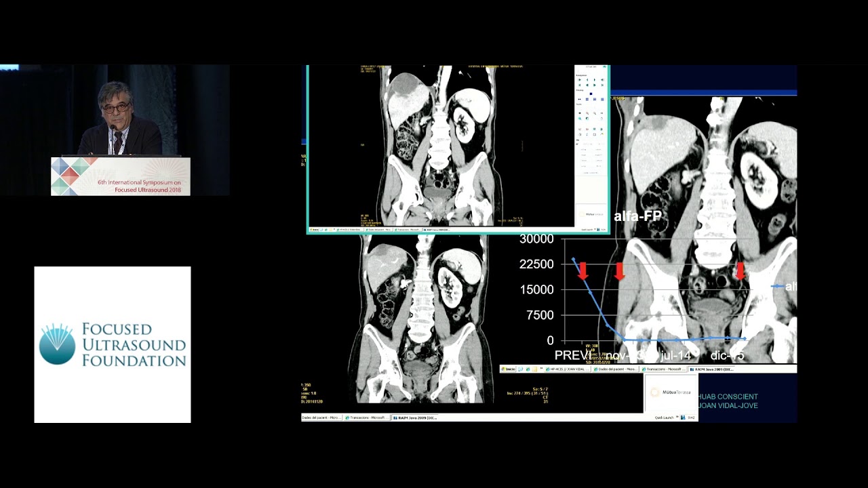
Task: Open Dades del pacient in bottom taskbar
Action: click(322, 418)
